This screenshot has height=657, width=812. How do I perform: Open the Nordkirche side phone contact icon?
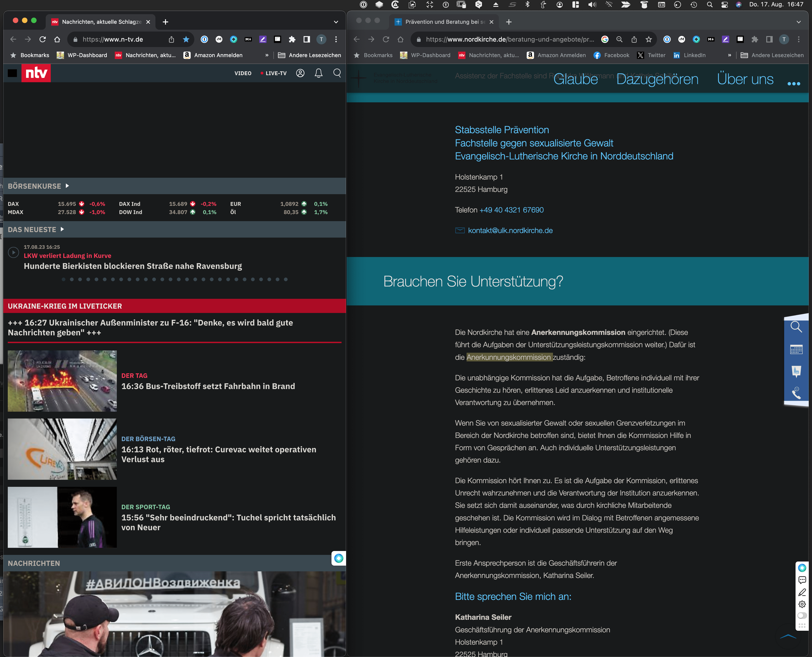coord(796,393)
